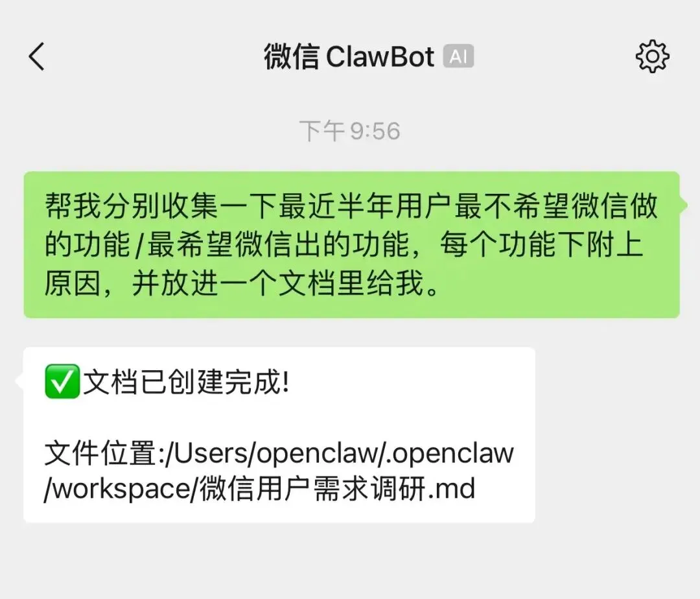Click the green checkmark emoji in the reply
The height and width of the screenshot is (599, 700).
coord(62,382)
